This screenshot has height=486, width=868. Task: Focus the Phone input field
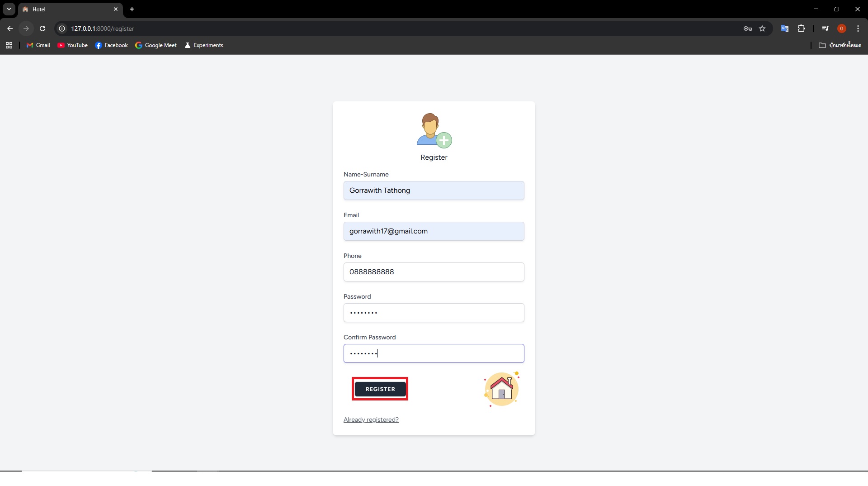434,272
